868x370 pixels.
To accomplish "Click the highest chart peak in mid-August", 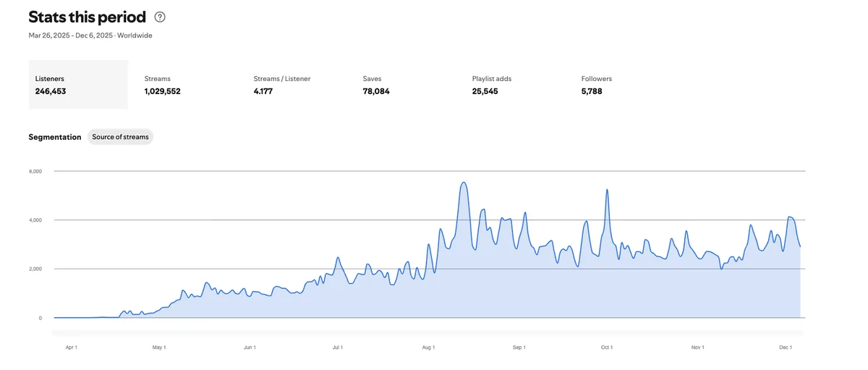I will click(464, 182).
